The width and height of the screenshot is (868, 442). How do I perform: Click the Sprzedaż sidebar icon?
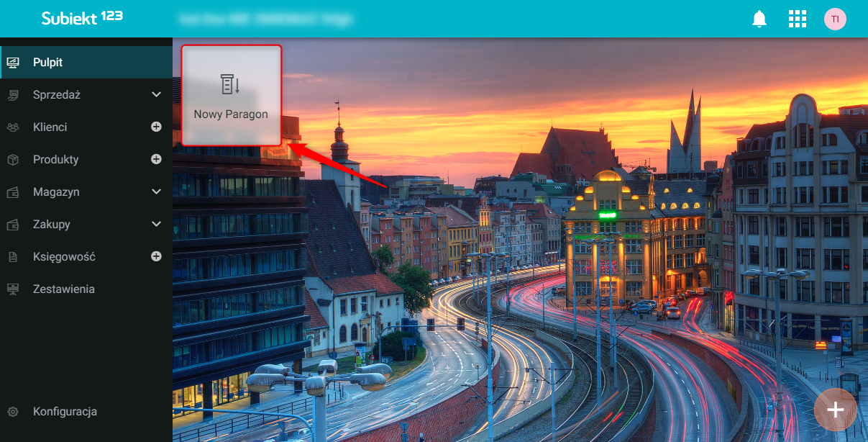(13, 95)
